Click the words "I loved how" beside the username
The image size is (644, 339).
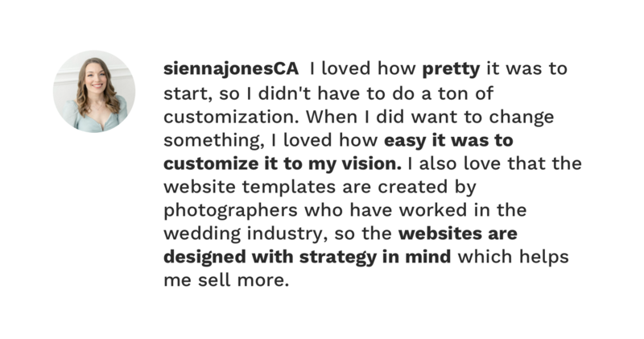(363, 68)
